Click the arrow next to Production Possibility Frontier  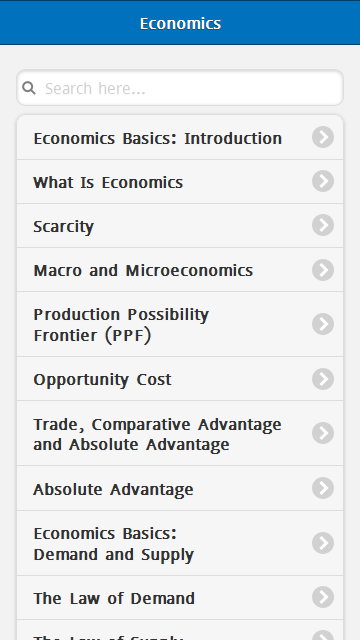pyautogui.click(x=323, y=324)
